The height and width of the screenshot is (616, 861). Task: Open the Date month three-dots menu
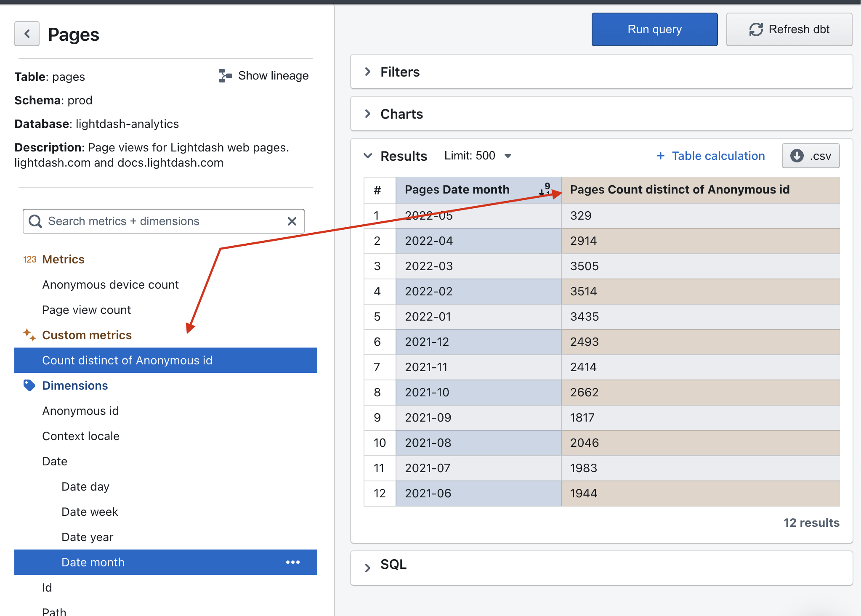click(x=293, y=562)
